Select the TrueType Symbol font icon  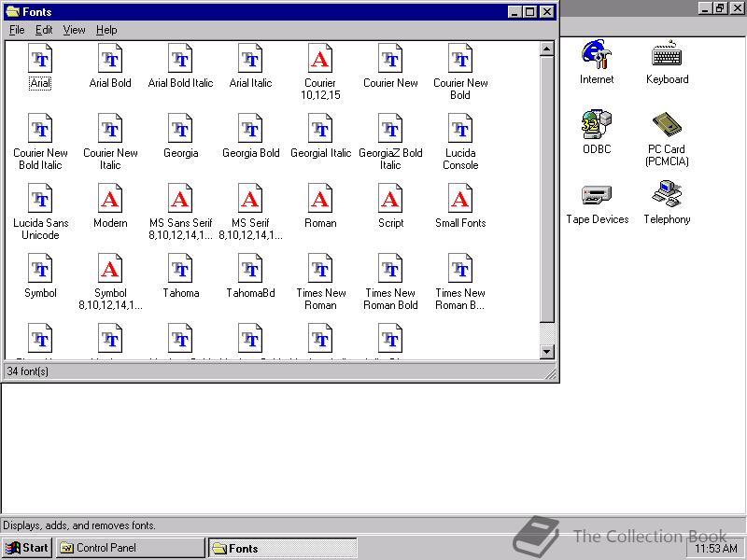click(40, 269)
